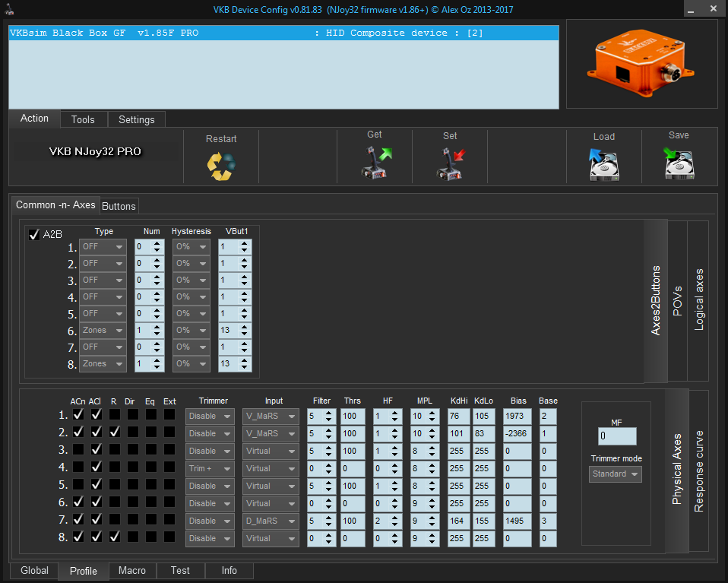The width and height of the screenshot is (728, 583).
Task: Open Type dropdown for A2B row 1
Action: [x=103, y=247]
